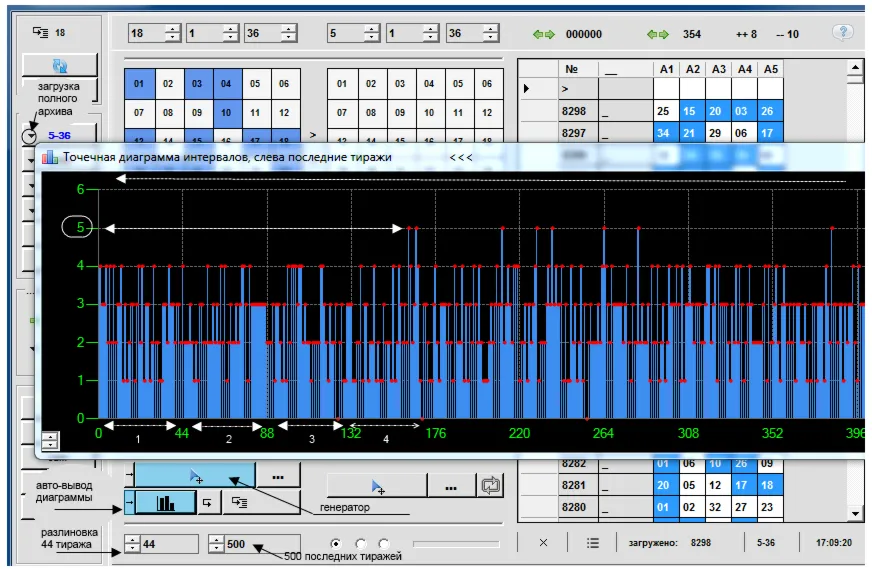This screenshot has width=872, height=569.
Task: Click the A1 column header
Action: pos(666,69)
